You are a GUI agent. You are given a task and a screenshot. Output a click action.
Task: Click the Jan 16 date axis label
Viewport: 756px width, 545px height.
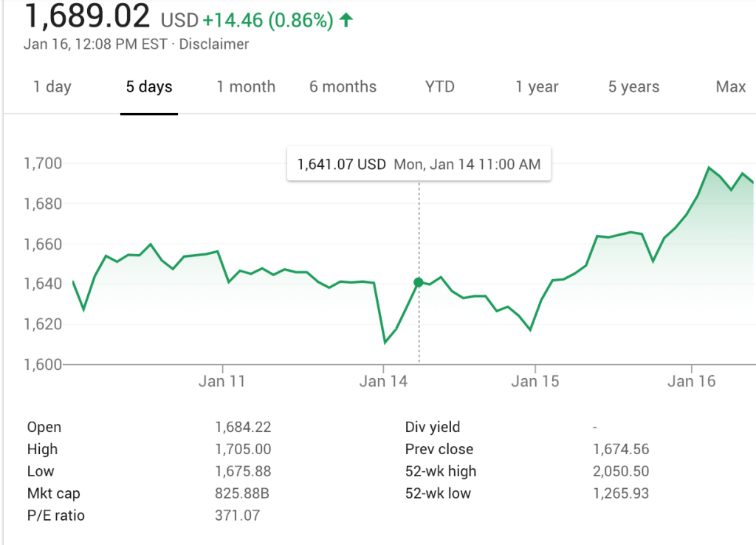point(692,382)
